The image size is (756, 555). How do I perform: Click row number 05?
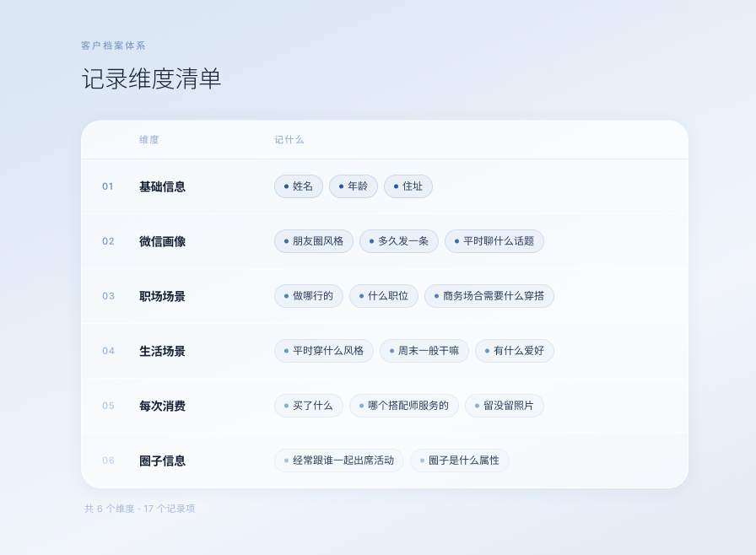tap(108, 407)
